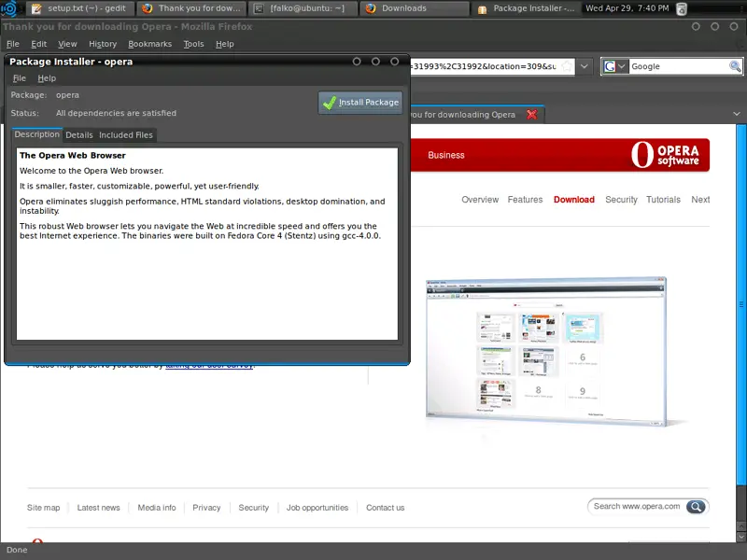This screenshot has height=560, width=747.
Task: Open the Firefox View menu
Action: 67,44
